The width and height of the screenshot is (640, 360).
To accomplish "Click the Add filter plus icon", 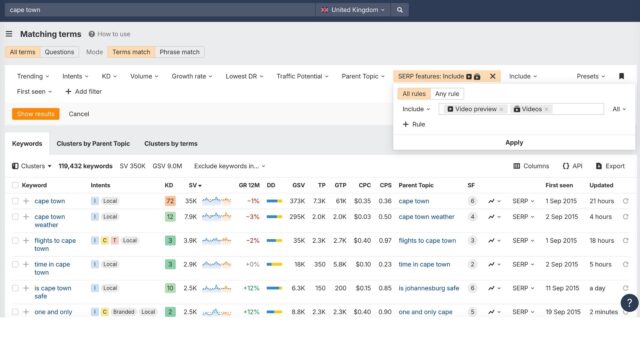I will point(68,91).
